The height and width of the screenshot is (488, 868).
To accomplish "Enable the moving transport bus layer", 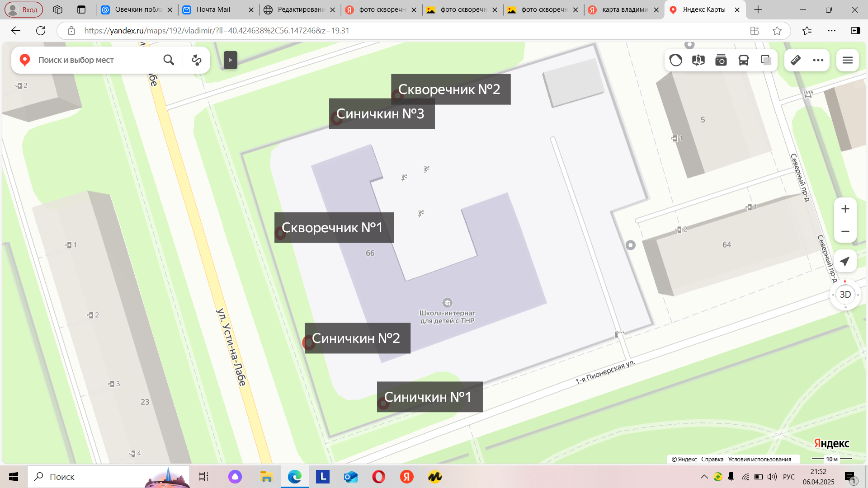I will [x=744, y=60].
